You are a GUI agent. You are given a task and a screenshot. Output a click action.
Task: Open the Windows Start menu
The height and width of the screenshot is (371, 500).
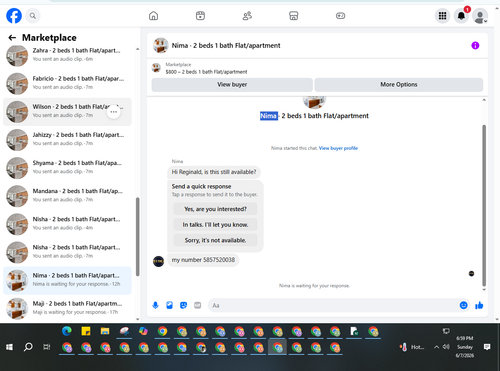pyautogui.click(x=9, y=347)
